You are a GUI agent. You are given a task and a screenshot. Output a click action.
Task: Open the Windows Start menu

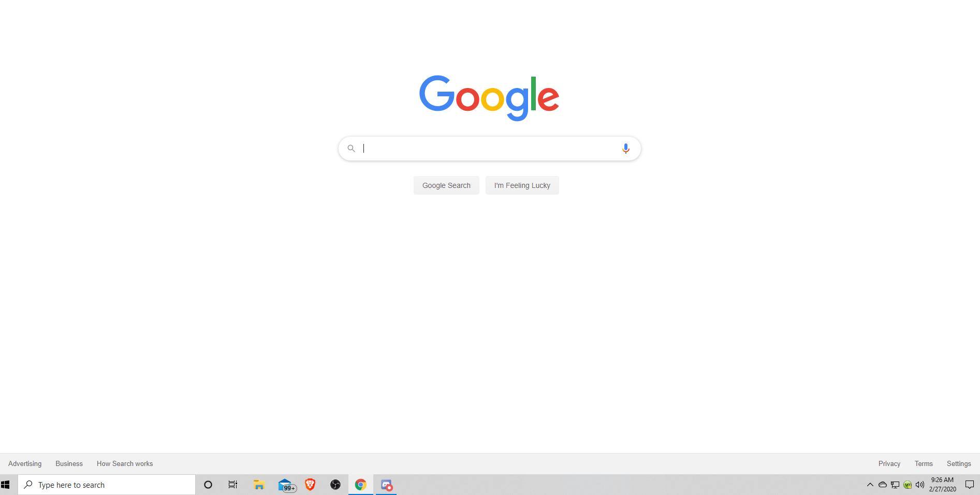tap(5, 485)
